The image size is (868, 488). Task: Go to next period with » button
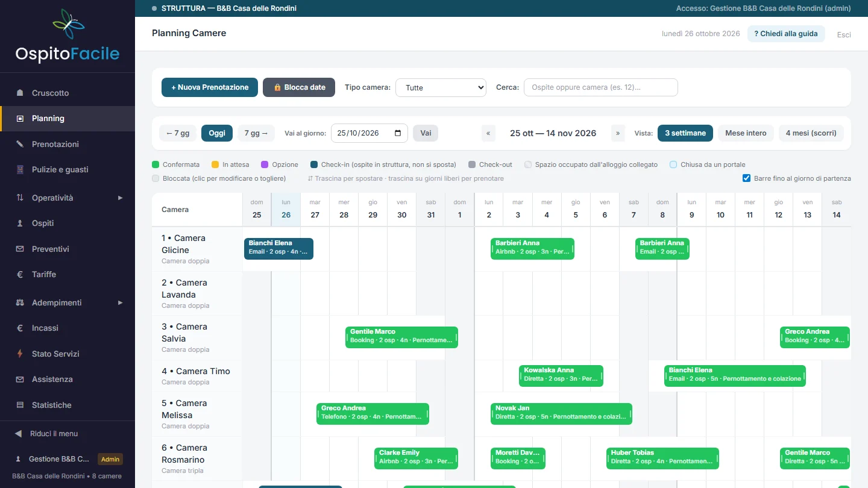[x=618, y=133]
